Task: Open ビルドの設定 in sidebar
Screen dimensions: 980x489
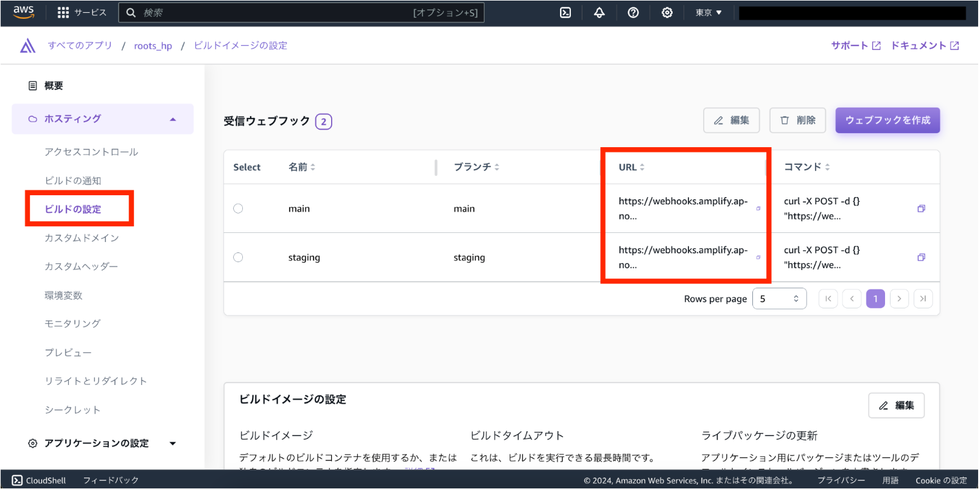Action: (73, 209)
